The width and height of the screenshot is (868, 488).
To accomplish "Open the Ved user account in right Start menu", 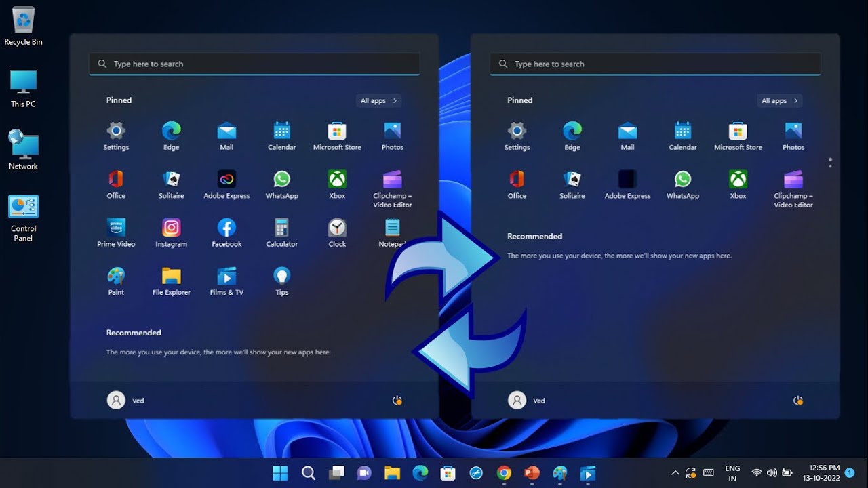I will 527,401.
